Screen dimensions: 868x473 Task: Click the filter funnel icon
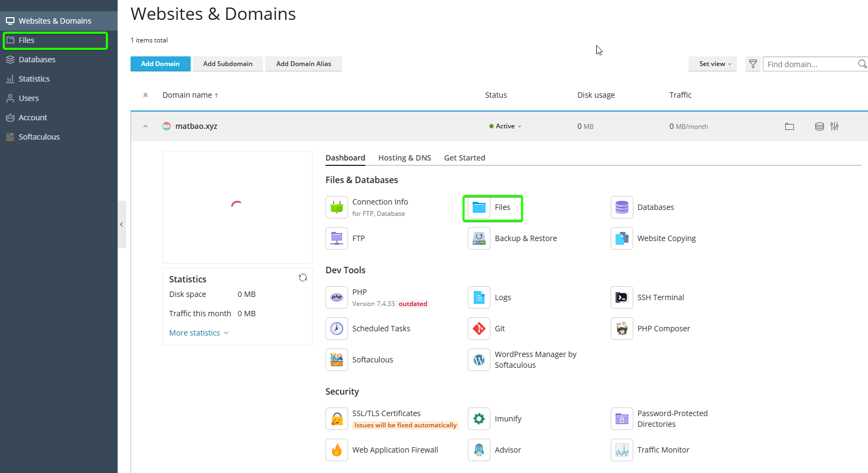click(x=753, y=64)
